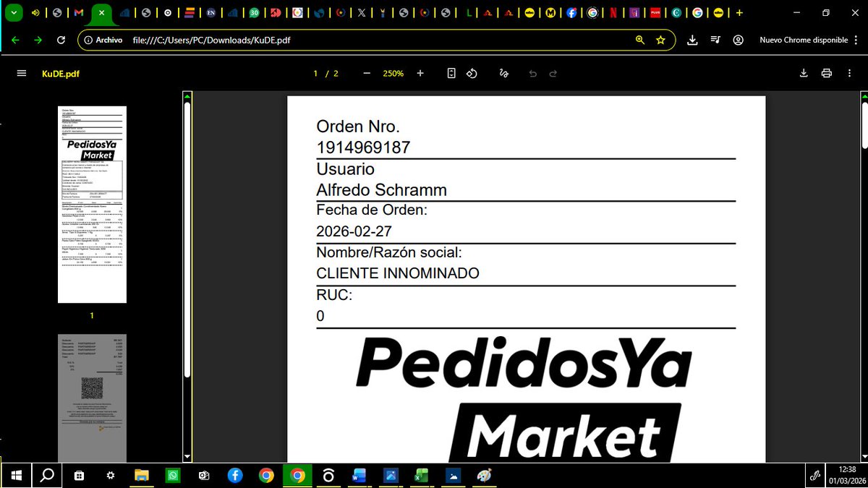This screenshot has height=488, width=868.
Task: Click the taskbar clock showing 12:38
Action: 848,475
